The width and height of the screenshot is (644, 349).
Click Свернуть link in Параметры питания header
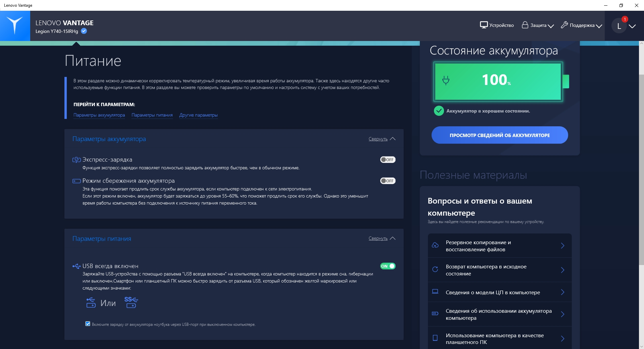pos(378,238)
